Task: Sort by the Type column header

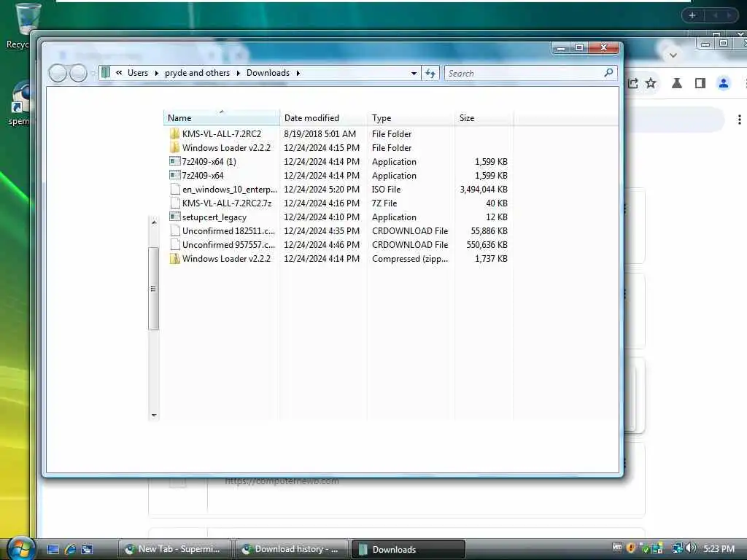Action: 411,117
